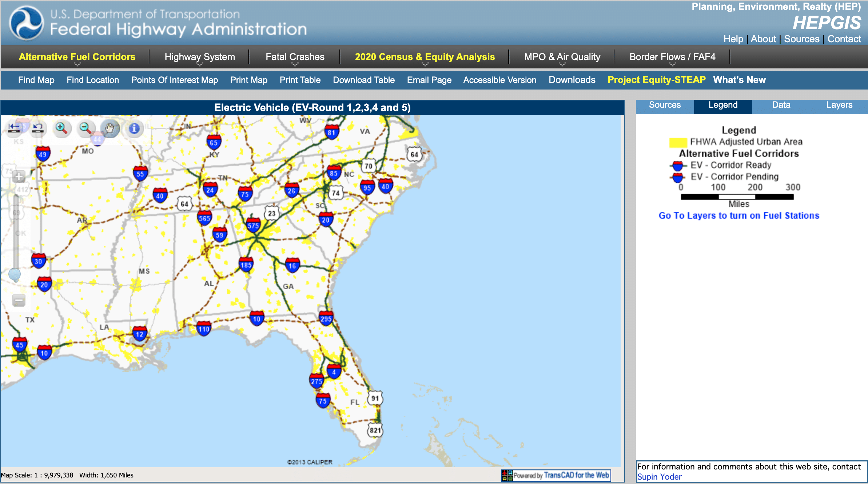Screen dimensions: 868x484
Task: Click the Supin Yoder contact link
Action: tap(659, 477)
